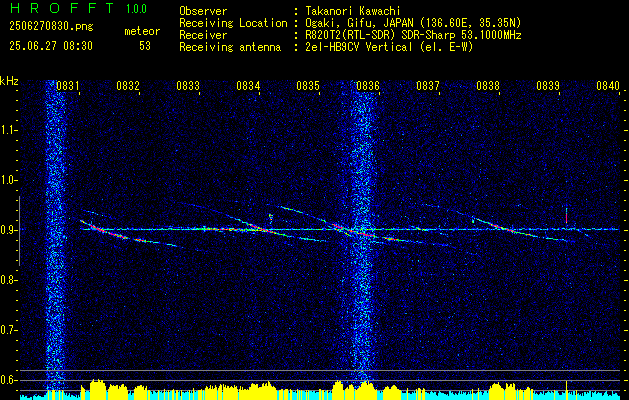Viewport: 629px width, 400px height.
Task: Click the 0.9 frequency axis label
Action: pyautogui.click(x=9, y=230)
